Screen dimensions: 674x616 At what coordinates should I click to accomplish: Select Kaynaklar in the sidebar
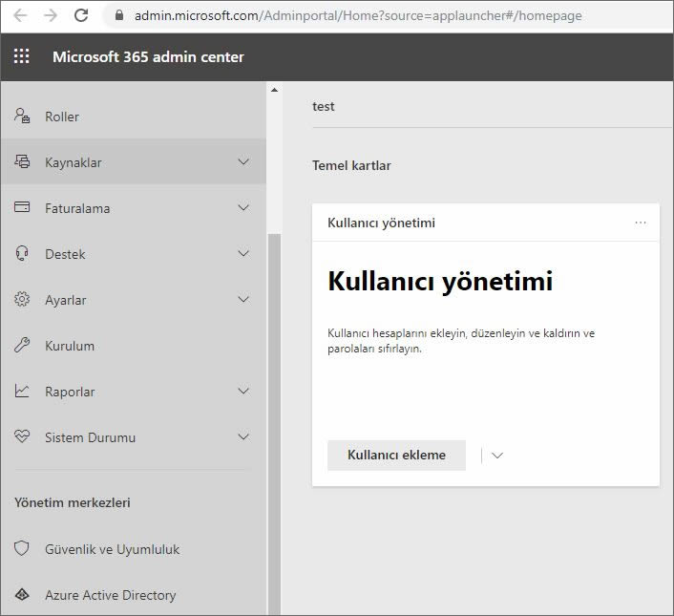[x=134, y=162]
